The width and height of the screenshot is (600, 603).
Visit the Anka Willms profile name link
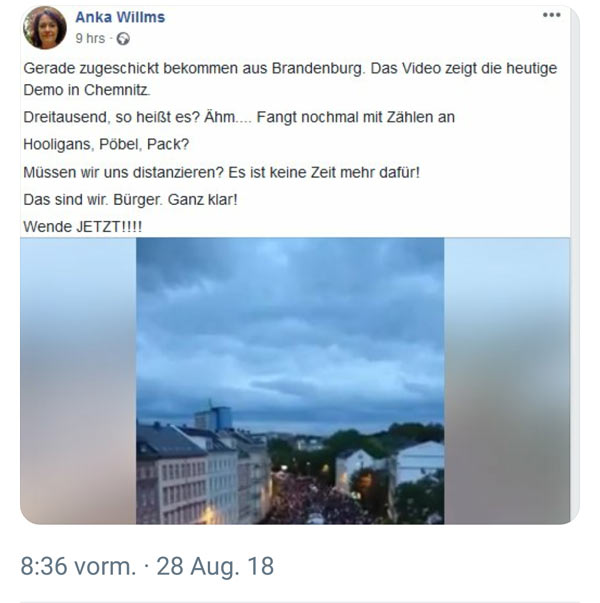pos(120,17)
